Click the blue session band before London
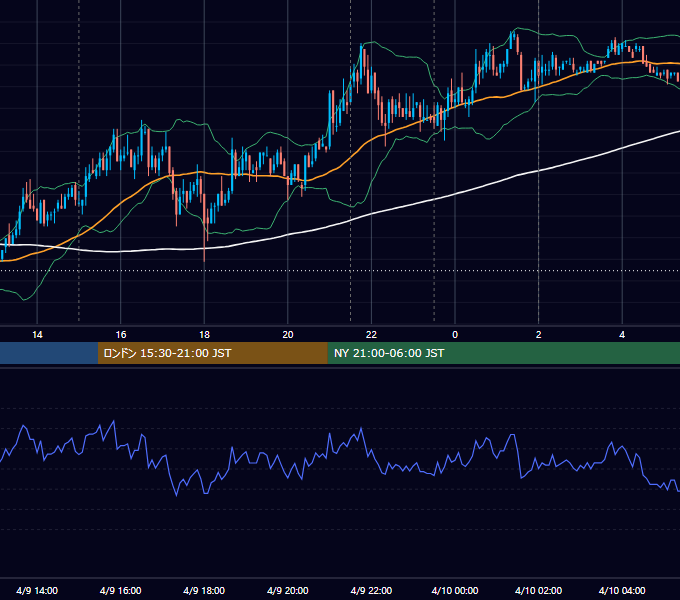Viewport: 680px width, 600px height. [x=49, y=353]
